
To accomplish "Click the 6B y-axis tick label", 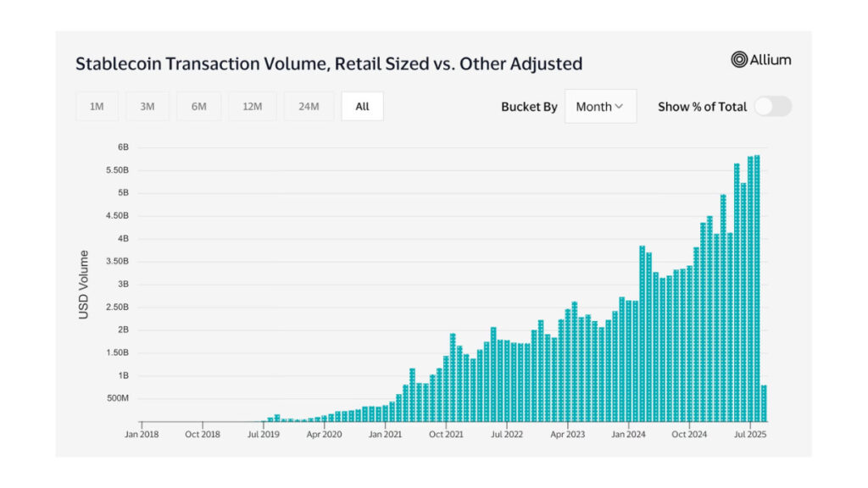I will pyautogui.click(x=123, y=147).
